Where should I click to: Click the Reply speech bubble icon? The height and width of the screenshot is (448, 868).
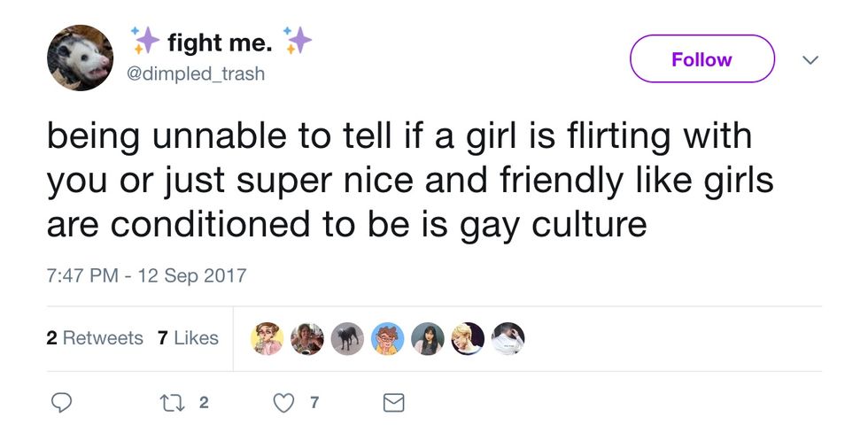point(60,403)
